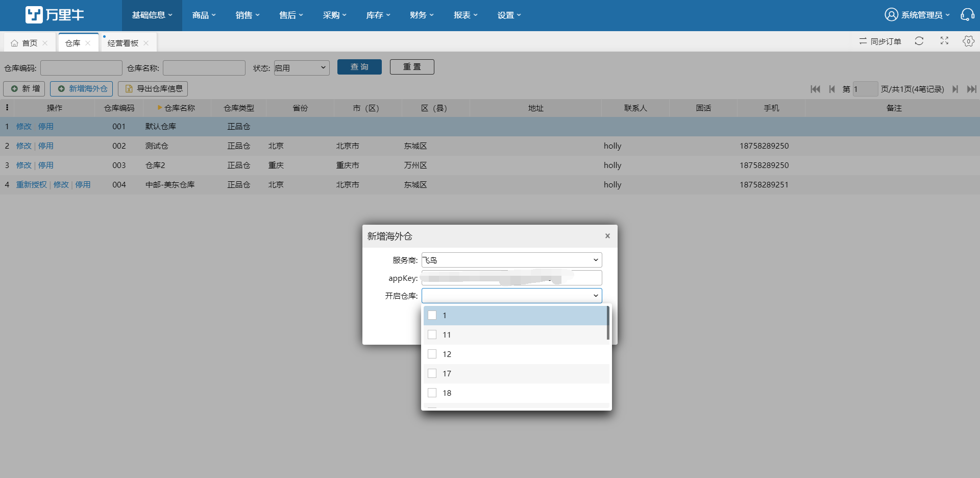Check the warehouse option 12
Viewport: 980px width, 478px height.
click(x=432, y=354)
